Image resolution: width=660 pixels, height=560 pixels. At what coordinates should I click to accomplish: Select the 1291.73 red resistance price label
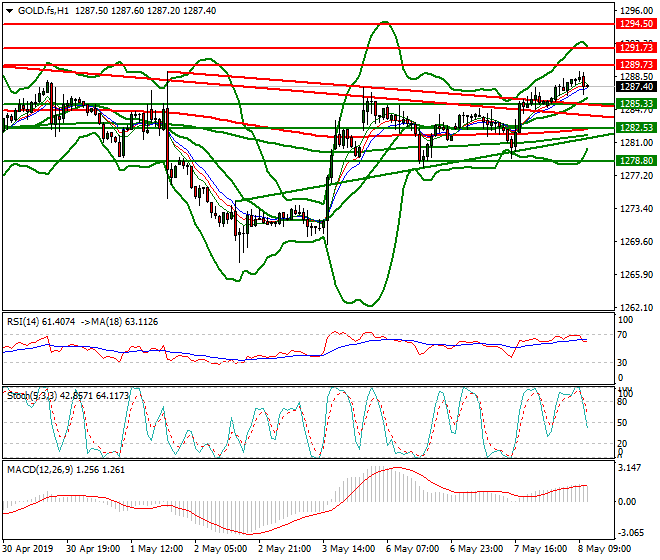coord(636,48)
